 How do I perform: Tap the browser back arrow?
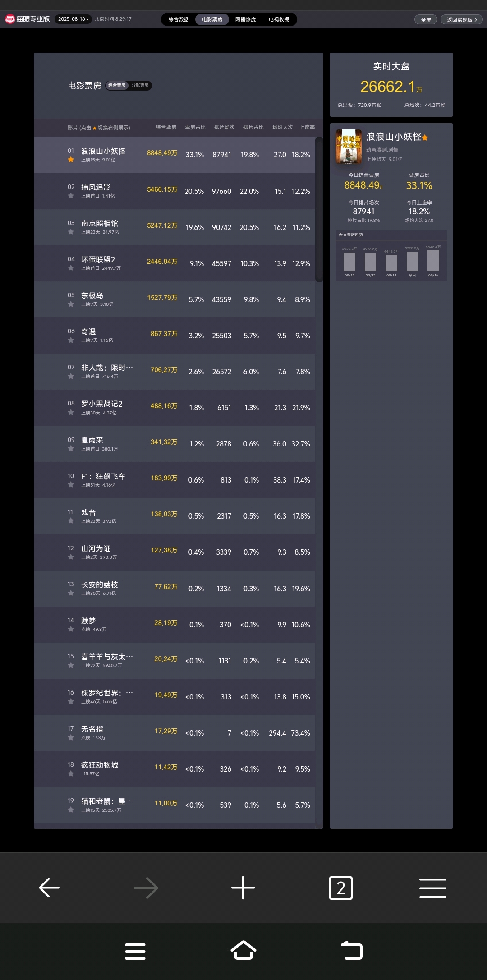tap(49, 888)
